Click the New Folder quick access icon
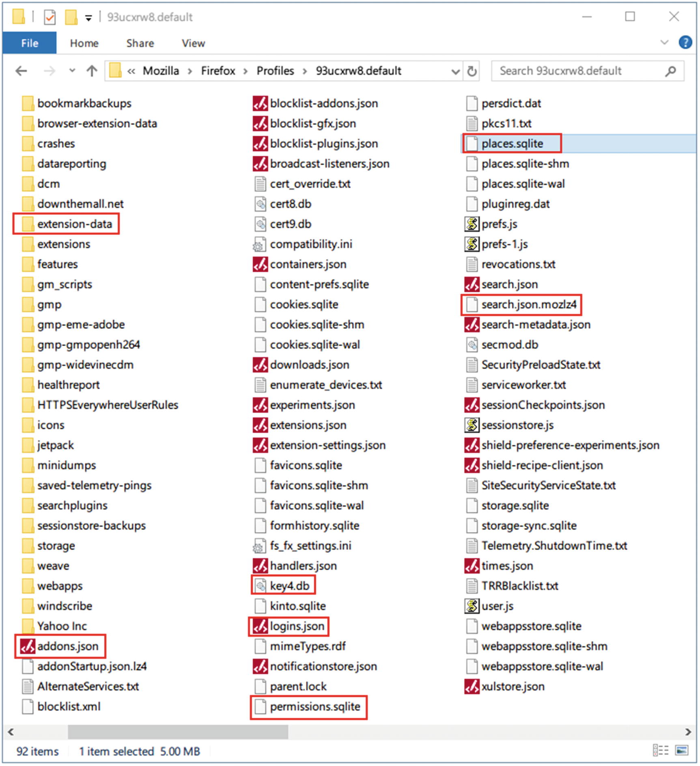700x766 pixels. click(71, 17)
